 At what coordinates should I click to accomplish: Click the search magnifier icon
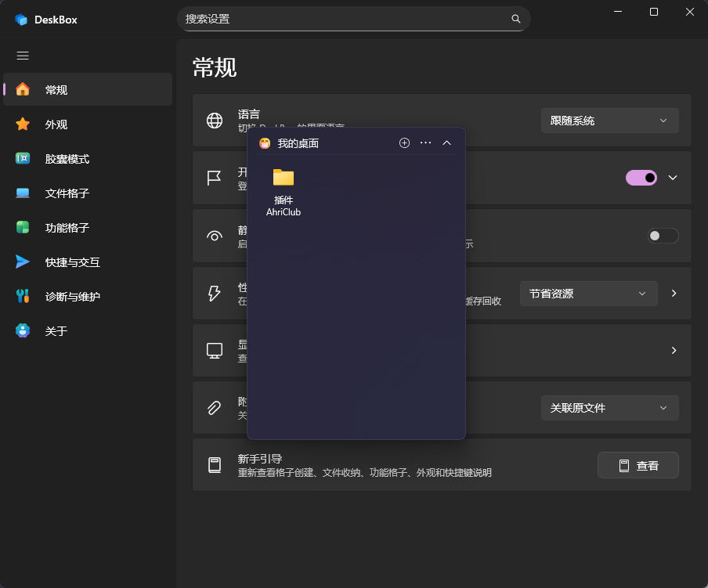(x=515, y=19)
